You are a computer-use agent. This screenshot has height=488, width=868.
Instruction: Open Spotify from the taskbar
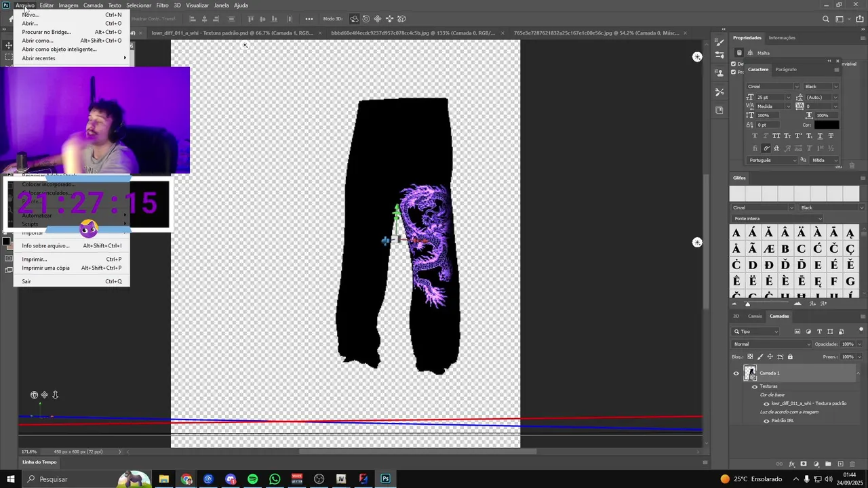pyautogui.click(x=252, y=479)
